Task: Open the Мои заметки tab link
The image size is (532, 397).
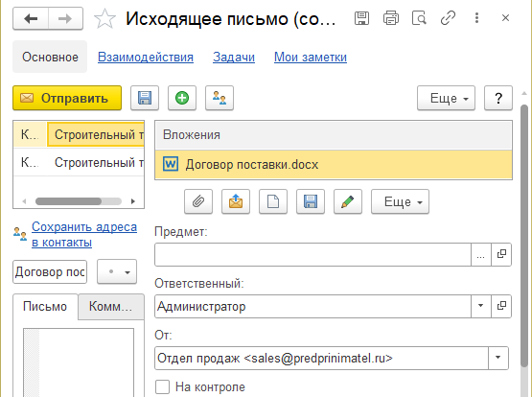Action: point(311,57)
